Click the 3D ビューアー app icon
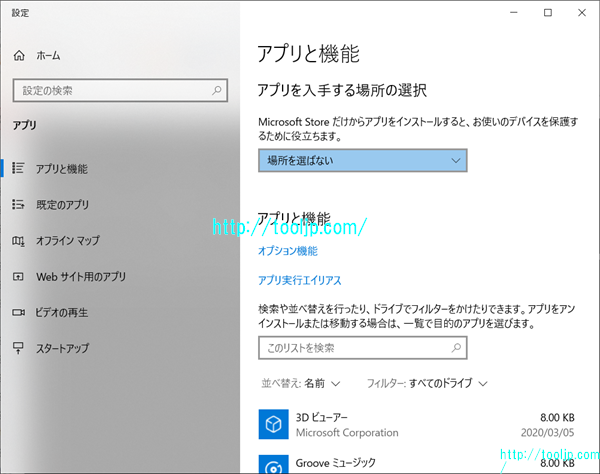This screenshot has width=600, height=474. 274,424
